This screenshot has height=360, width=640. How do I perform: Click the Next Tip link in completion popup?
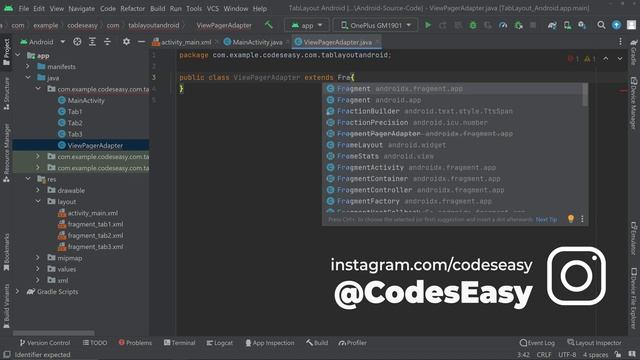546,220
